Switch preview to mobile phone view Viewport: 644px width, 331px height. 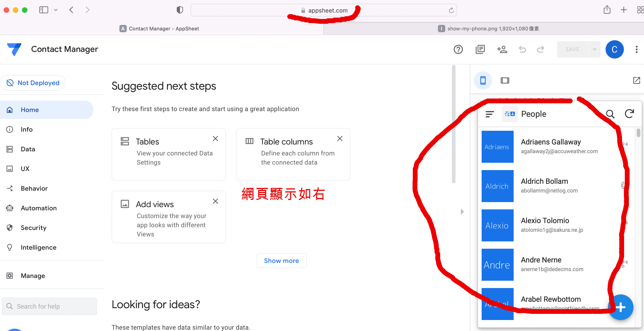tap(483, 80)
